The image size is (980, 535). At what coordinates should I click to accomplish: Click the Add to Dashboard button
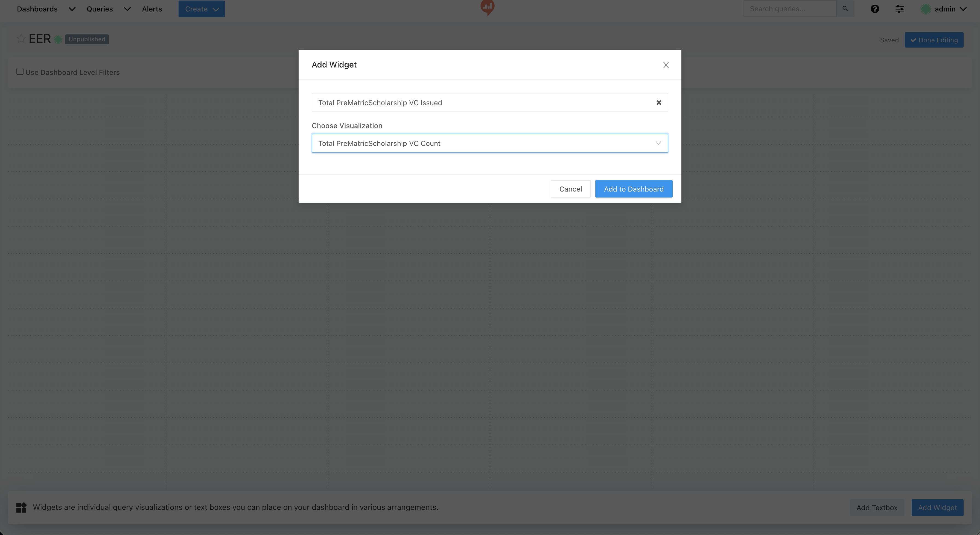[634, 189]
